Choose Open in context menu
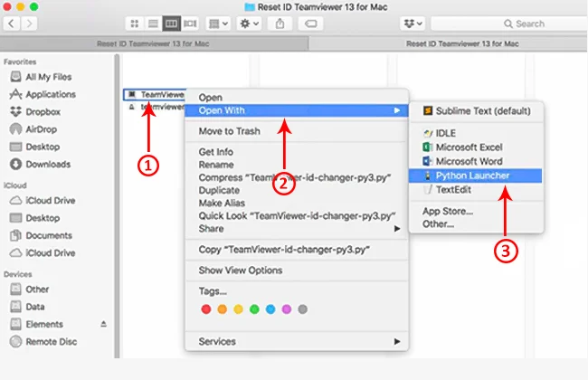 coord(296,98)
